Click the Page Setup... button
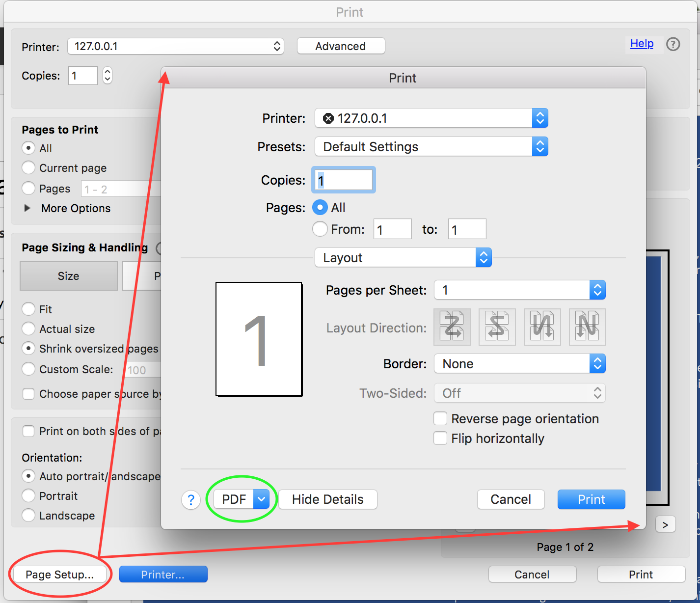The image size is (700, 603). [60, 575]
